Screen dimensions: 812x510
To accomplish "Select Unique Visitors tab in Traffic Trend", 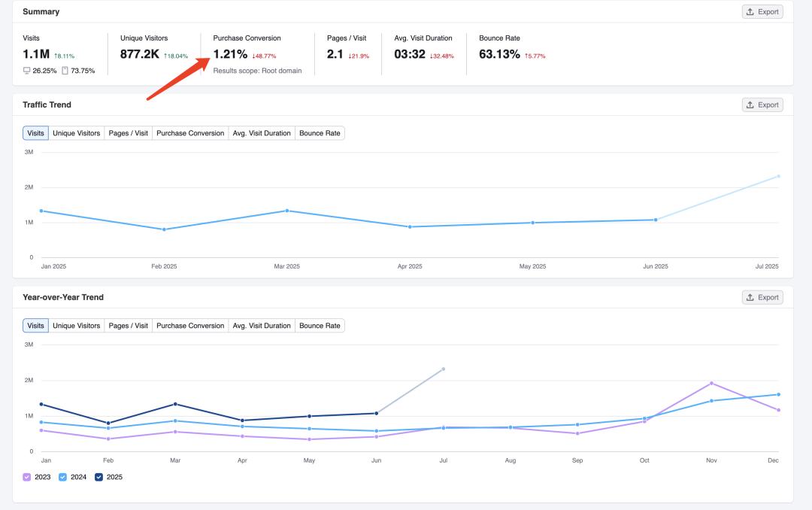I will (76, 133).
